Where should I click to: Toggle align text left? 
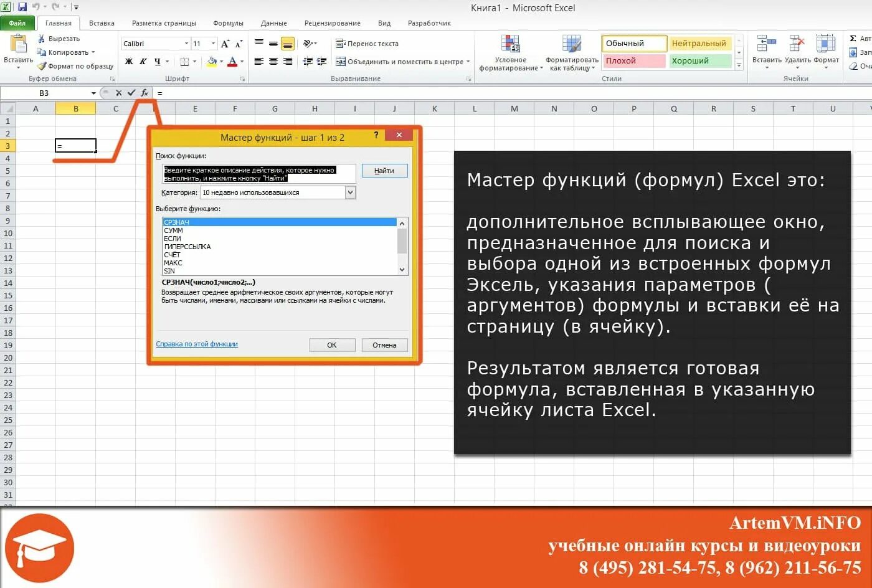click(259, 62)
